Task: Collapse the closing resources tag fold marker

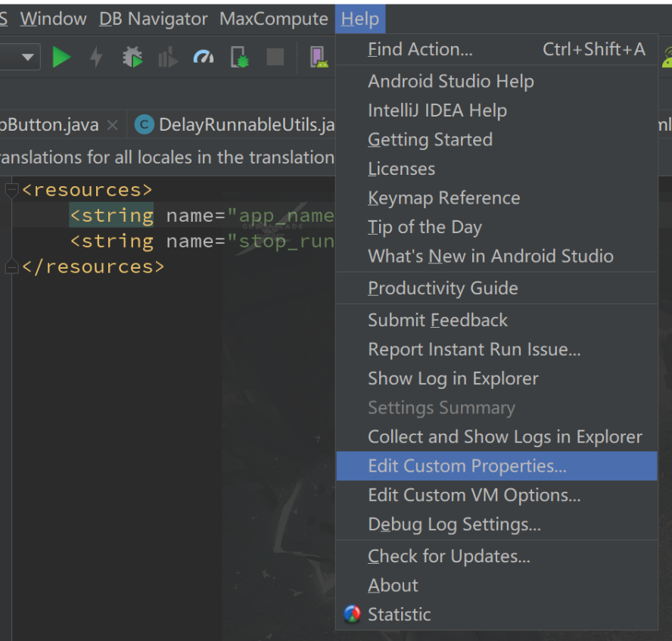Action: click(11, 266)
